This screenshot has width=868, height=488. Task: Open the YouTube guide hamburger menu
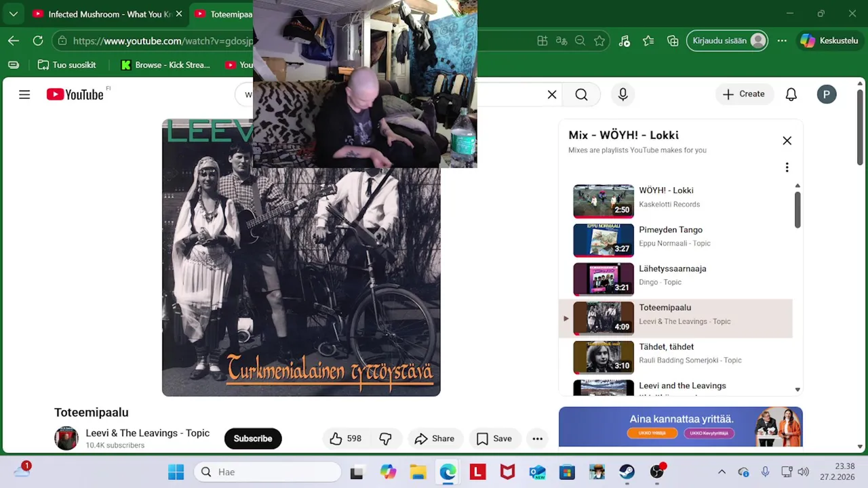(x=24, y=95)
